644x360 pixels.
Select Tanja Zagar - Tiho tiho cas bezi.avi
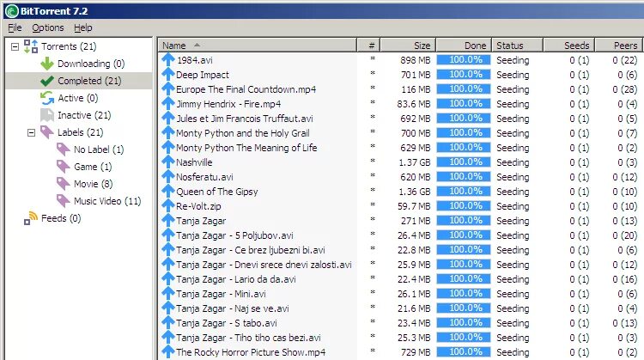pos(248,338)
